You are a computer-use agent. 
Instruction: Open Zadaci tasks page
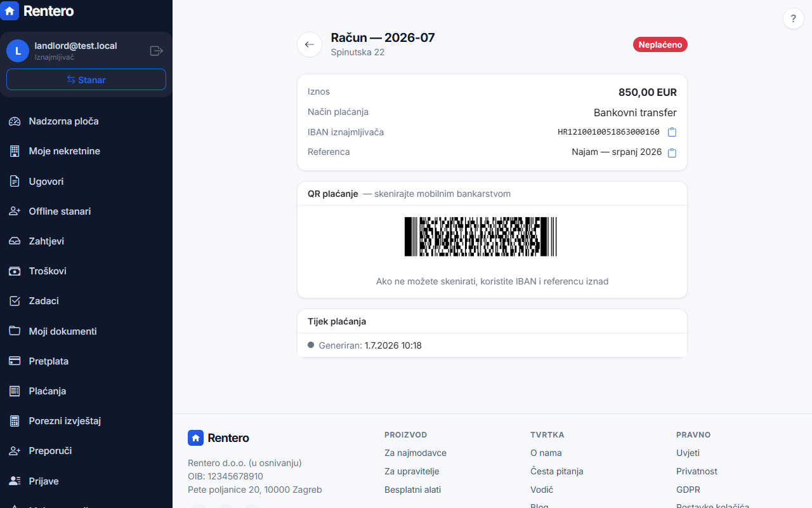(86, 301)
